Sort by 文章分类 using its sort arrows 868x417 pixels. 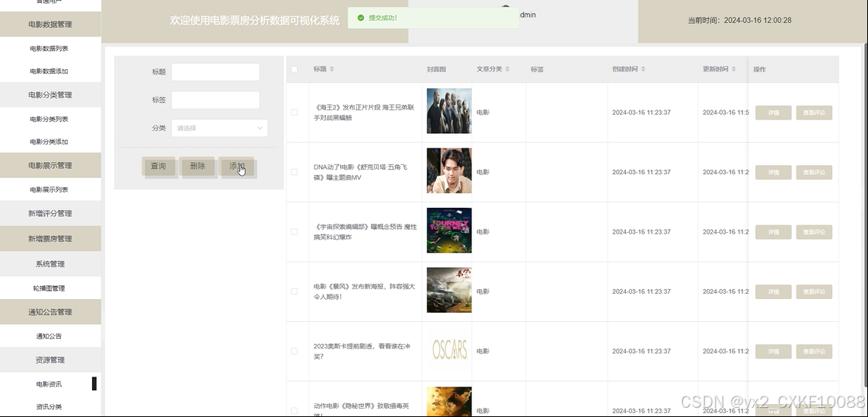(x=507, y=69)
